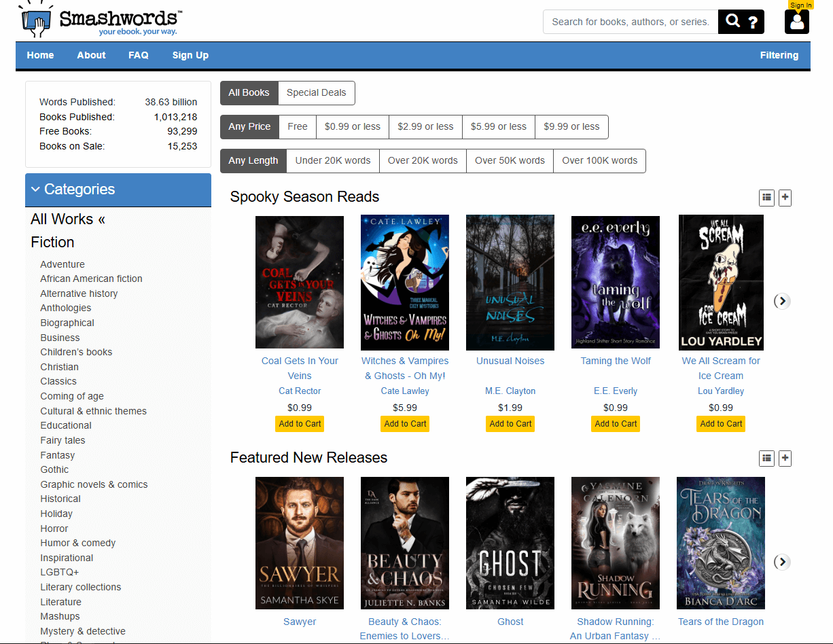Add Unusual Noises to cart
Screen dimensions: 833x644
510,423
